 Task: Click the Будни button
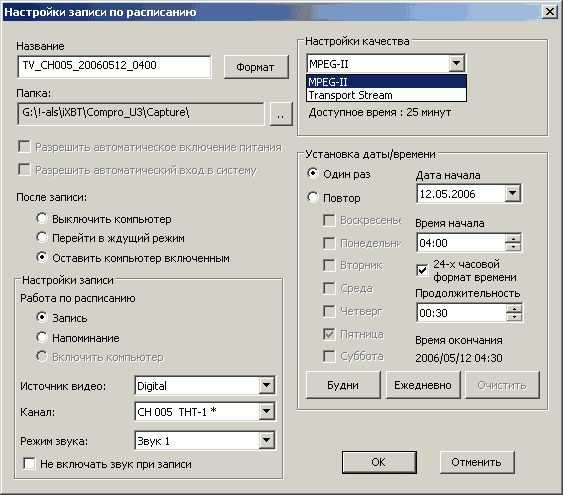pyautogui.click(x=343, y=385)
